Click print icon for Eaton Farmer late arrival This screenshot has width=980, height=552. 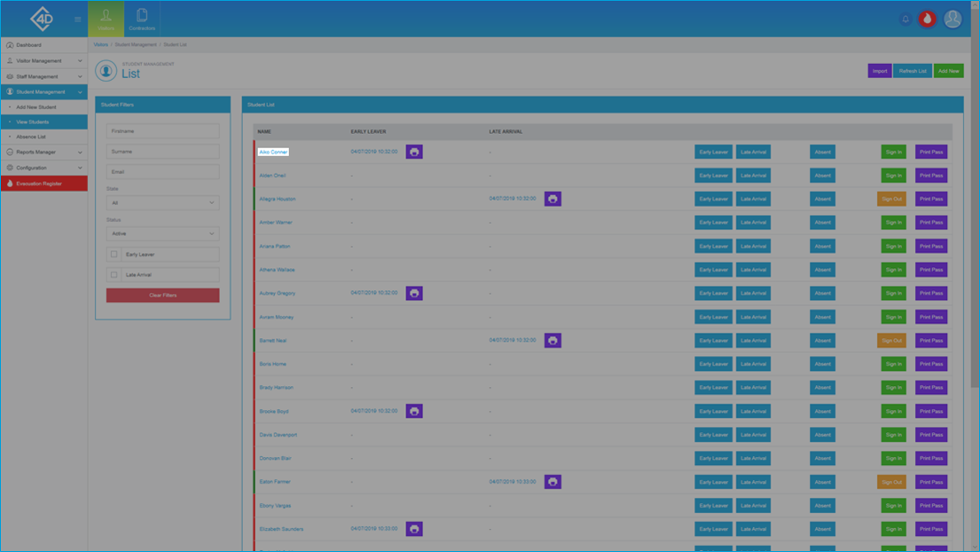553,482
